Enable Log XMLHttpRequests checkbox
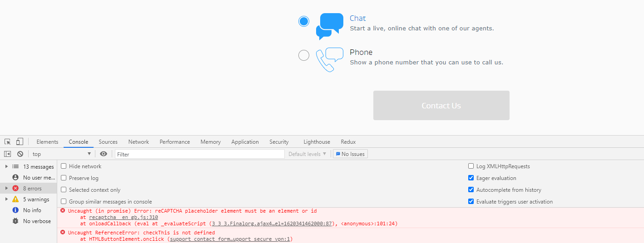 (471, 166)
